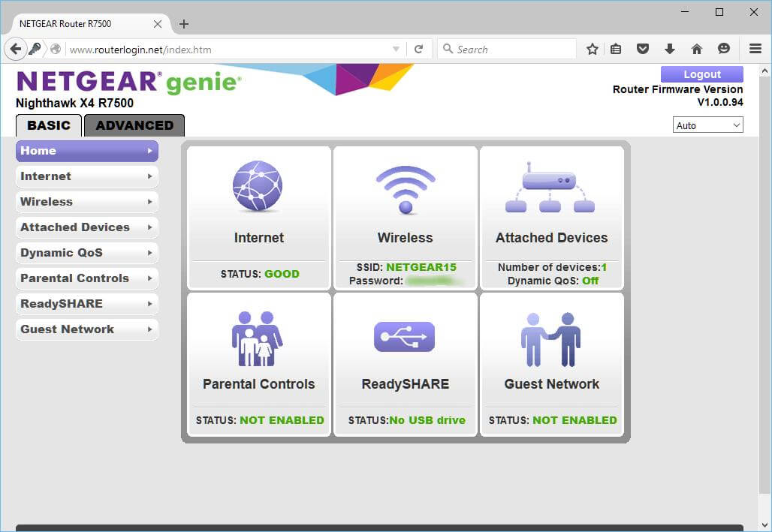772x532 pixels.
Task: Switch to the ADVANCED tab
Action: pos(134,125)
